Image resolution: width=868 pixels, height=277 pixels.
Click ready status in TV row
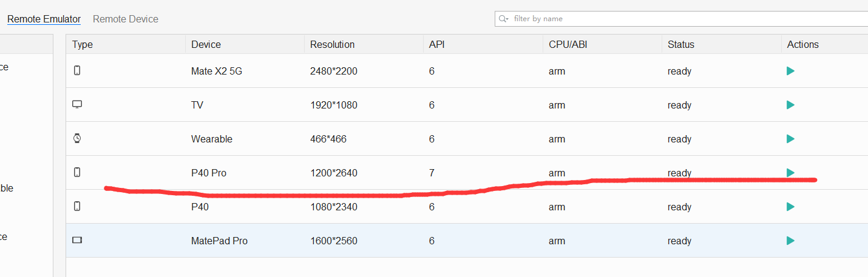tap(679, 105)
